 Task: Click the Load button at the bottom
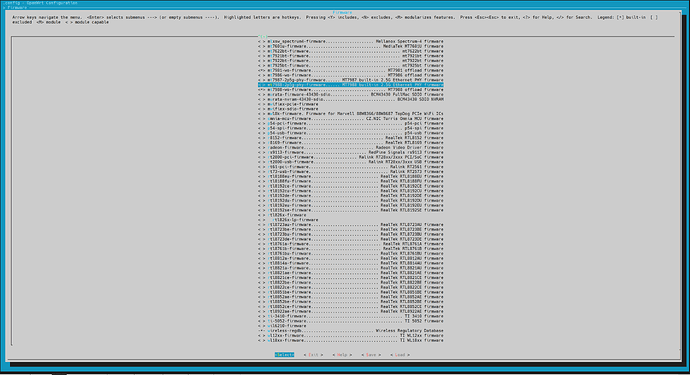(400, 355)
